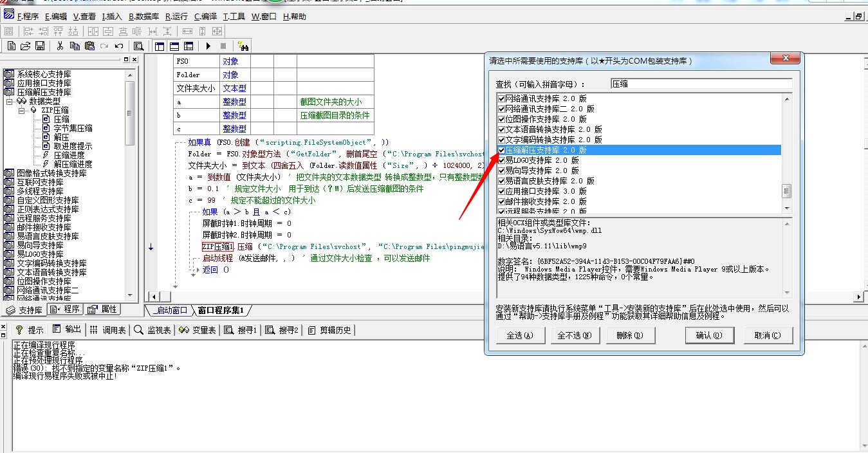This screenshot has width=868, height=453.
Task: Click the app logo icon in menu bar
Action: point(9,15)
